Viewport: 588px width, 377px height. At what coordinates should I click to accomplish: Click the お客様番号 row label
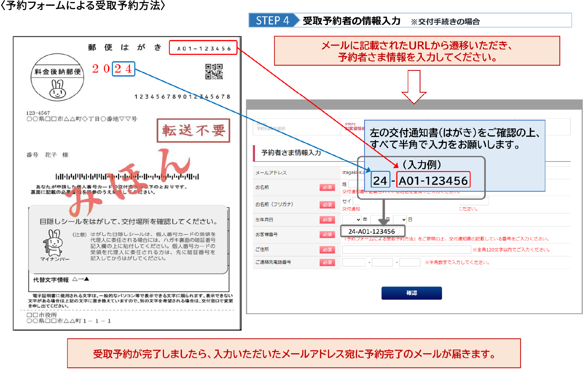[x=266, y=234]
